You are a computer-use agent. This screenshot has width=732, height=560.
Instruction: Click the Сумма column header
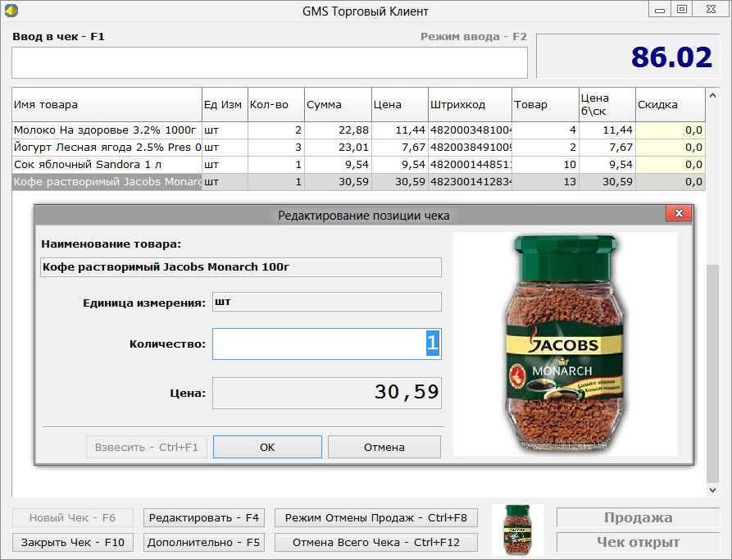coord(338,105)
